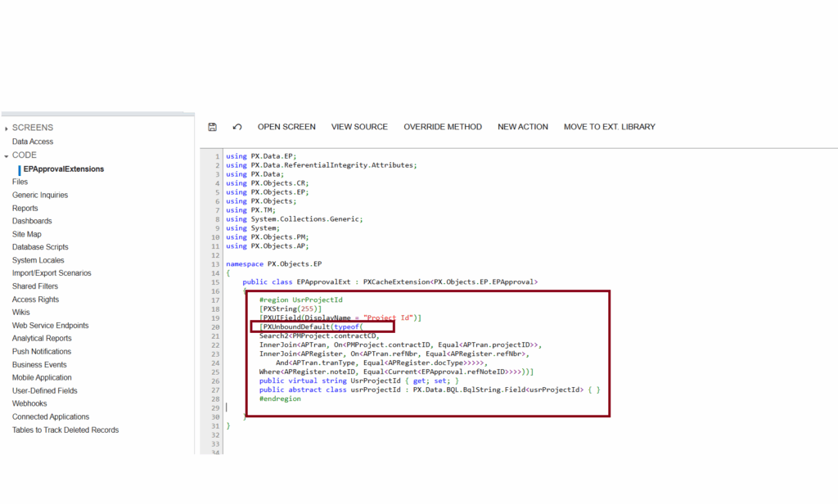Select Generic Inquiries in navigation
Viewport: 838px width, 504px height.
[x=40, y=195]
